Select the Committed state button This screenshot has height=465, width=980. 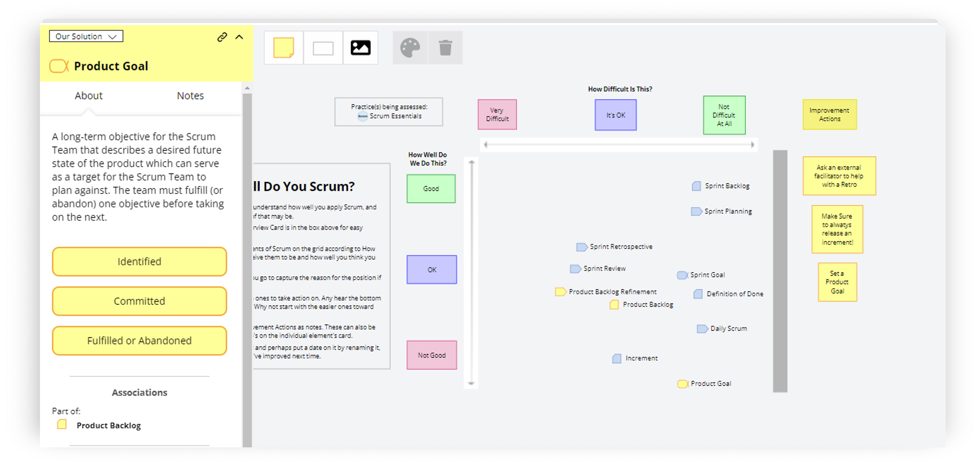[139, 301]
